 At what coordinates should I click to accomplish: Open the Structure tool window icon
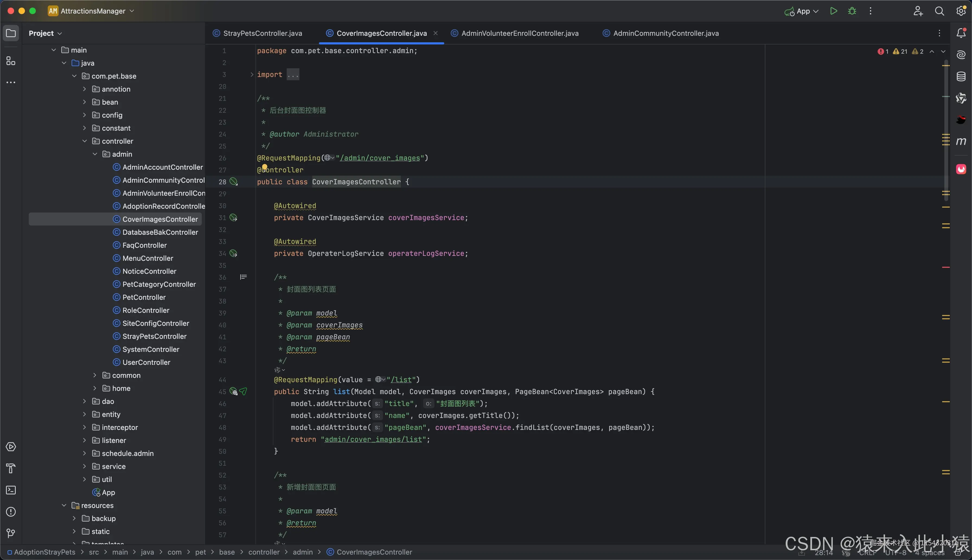(11, 61)
